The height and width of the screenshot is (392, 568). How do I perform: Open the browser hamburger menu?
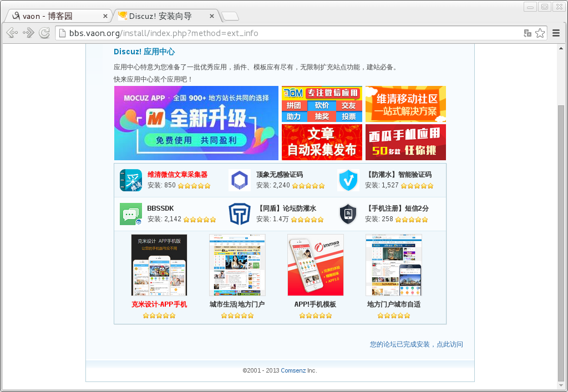pos(556,33)
